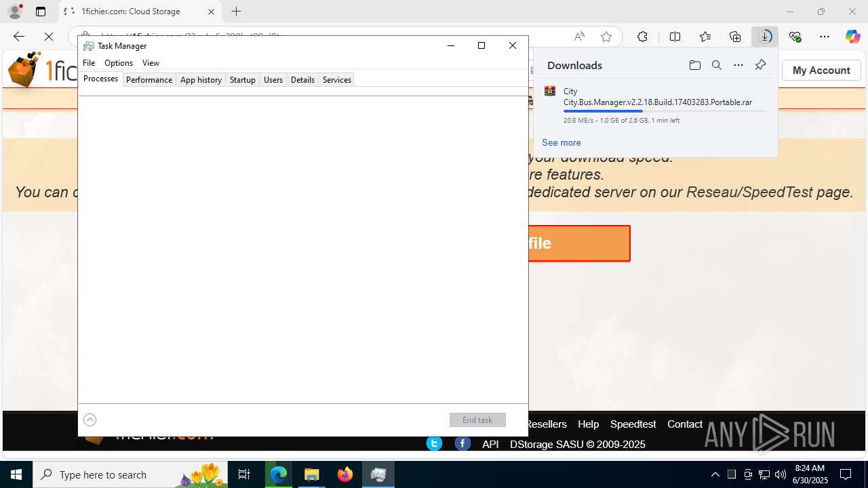This screenshot has height=488, width=868.
Task: Open Edge tab actions menu
Action: click(41, 12)
